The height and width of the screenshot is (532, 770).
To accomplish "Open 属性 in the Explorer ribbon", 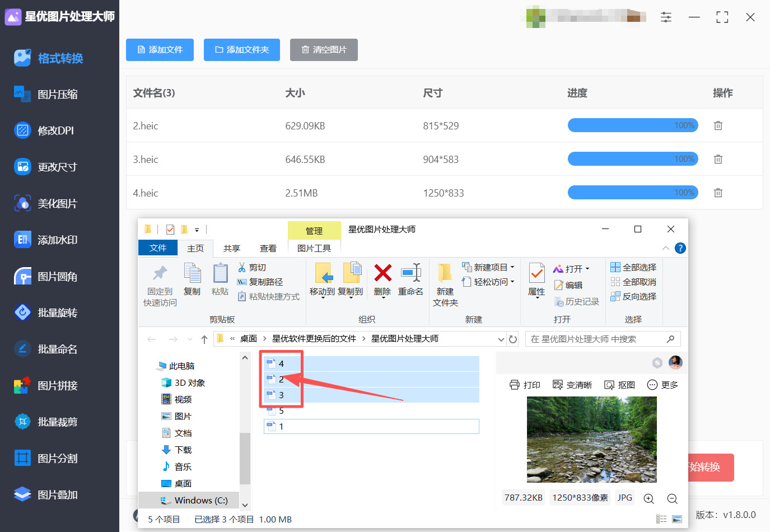I will [536, 279].
